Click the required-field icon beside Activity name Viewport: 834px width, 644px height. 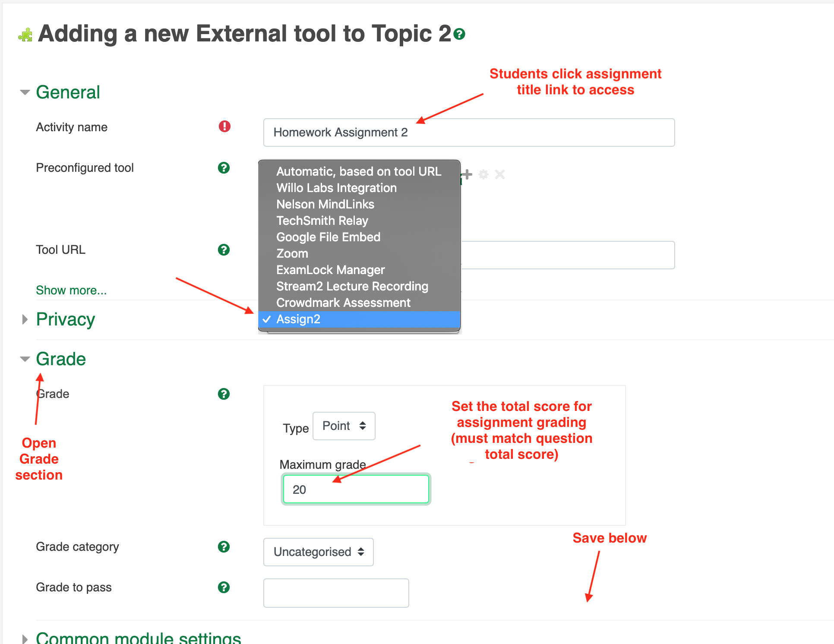click(x=224, y=126)
